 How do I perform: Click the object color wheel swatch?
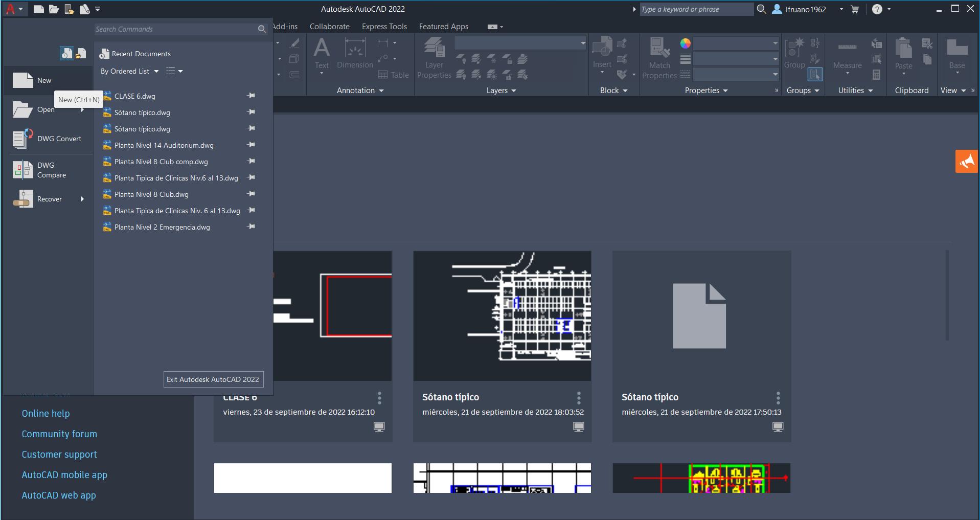[686, 43]
